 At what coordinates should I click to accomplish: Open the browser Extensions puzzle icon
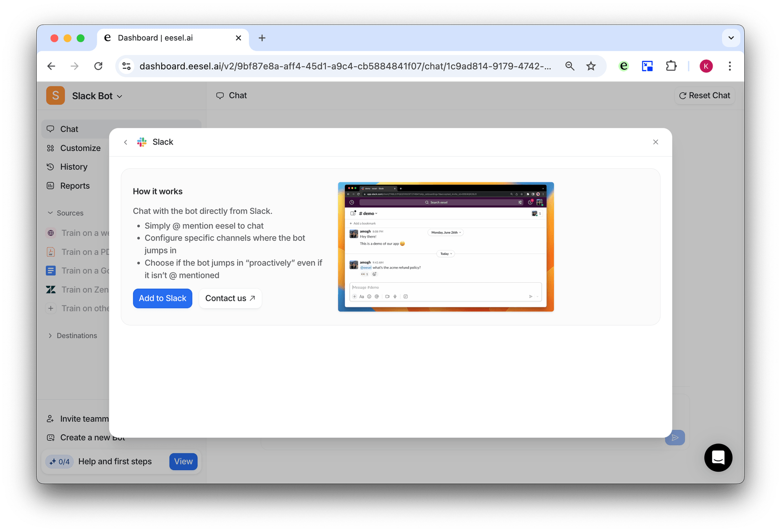(671, 66)
